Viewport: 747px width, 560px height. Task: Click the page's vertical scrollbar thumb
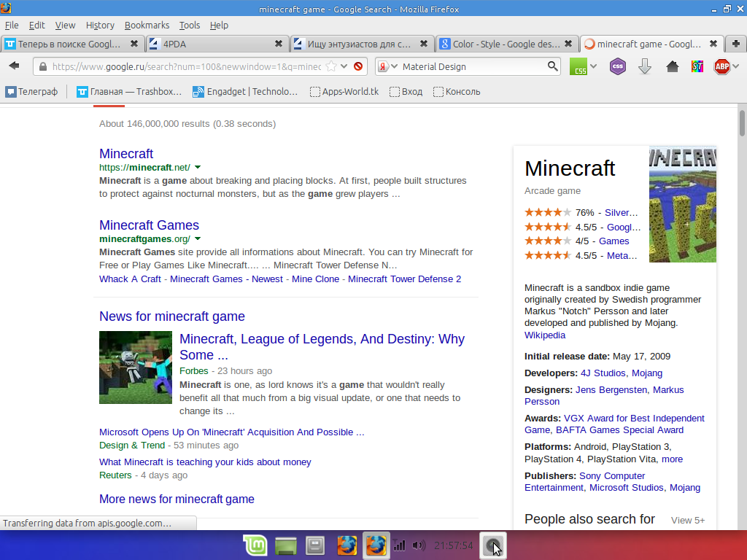pos(742,122)
